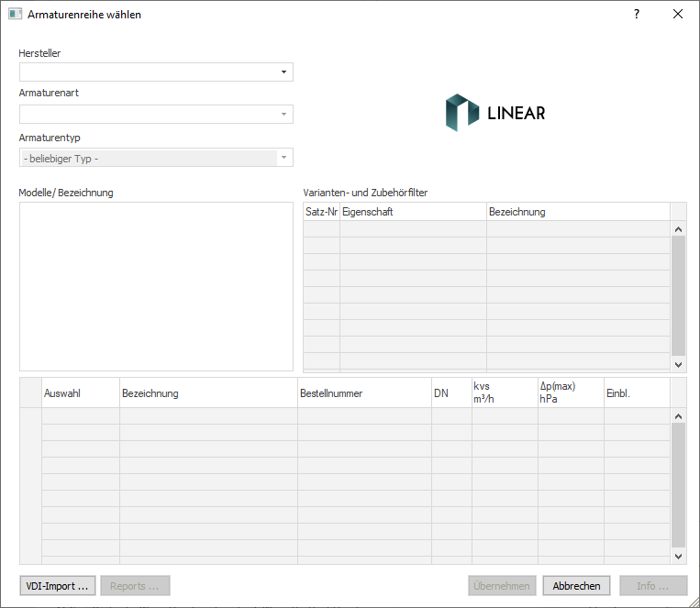
Task: Click Bezeichnung header in the bottom results table
Action: 208,392
